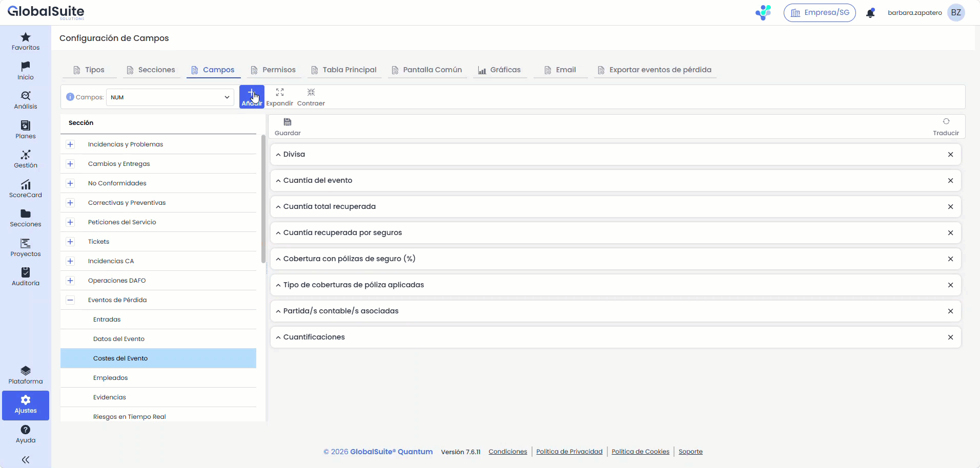Switch to the Pantalla Común tab
This screenshot has height=468, width=980.
pyautogui.click(x=427, y=70)
